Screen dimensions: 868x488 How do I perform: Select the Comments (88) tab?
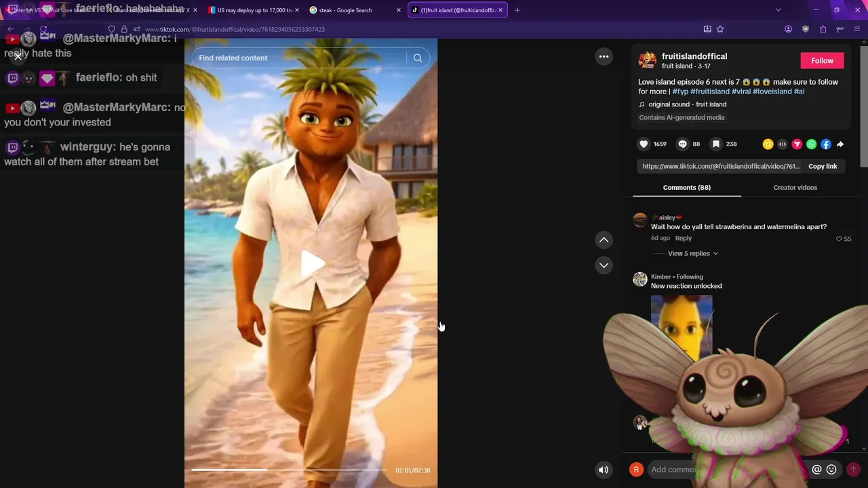pos(686,187)
